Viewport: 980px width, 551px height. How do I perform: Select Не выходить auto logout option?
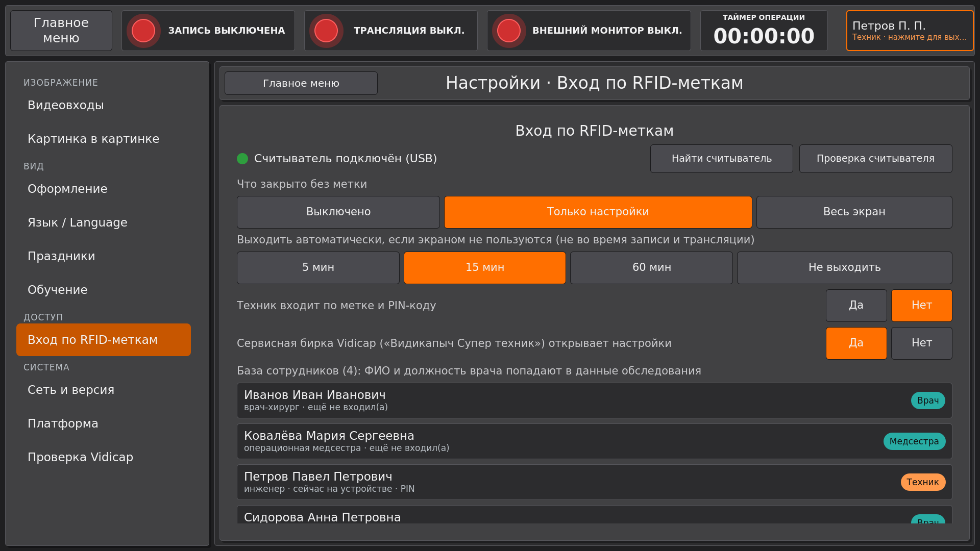(845, 268)
